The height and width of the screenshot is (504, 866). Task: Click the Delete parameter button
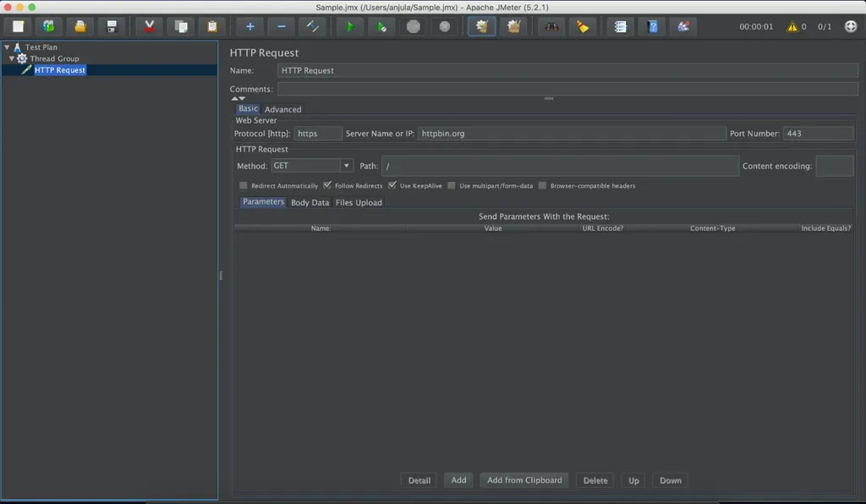pos(595,480)
